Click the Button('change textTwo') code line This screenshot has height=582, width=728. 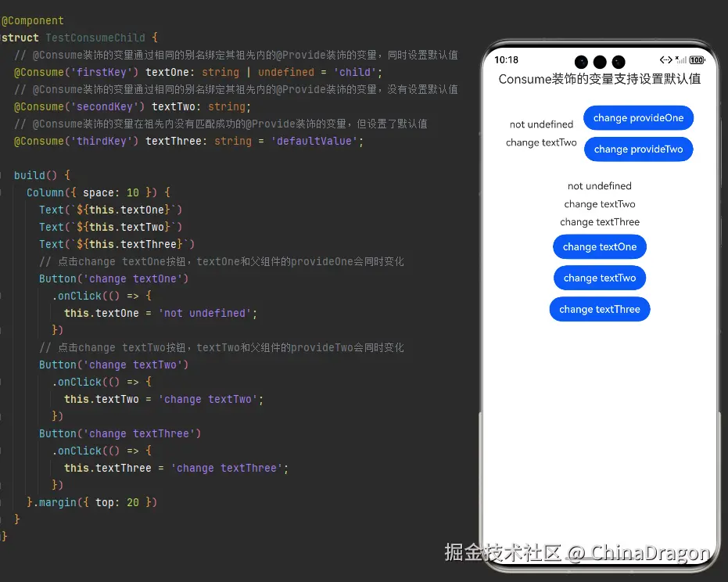coord(113,365)
